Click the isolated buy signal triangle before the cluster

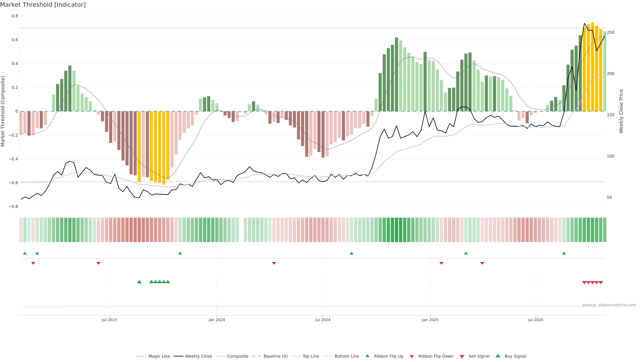click(139, 282)
